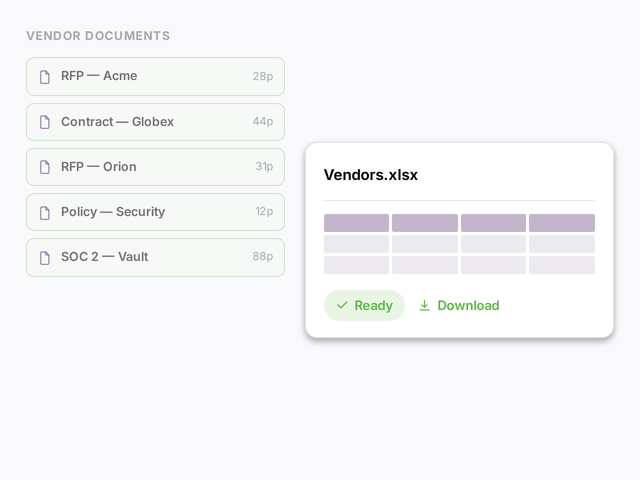
Task: Open the SOC 2 — Vault report
Action: pos(156,257)
